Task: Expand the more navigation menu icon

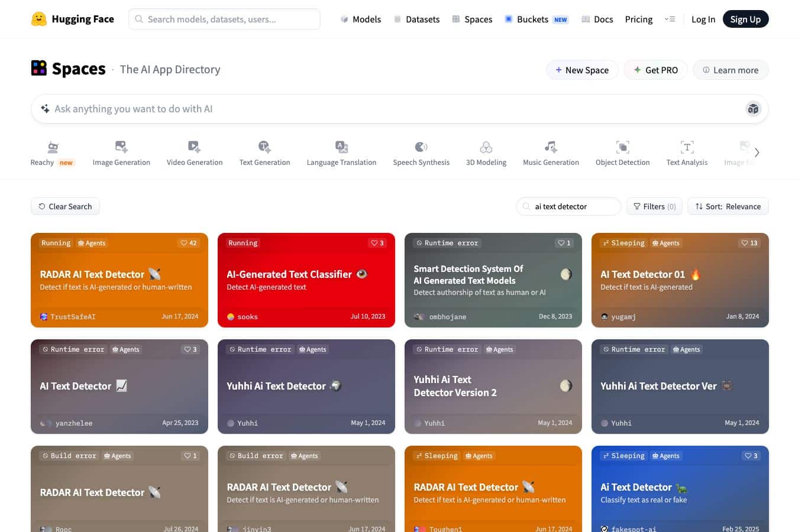Action: pos(670,19)
